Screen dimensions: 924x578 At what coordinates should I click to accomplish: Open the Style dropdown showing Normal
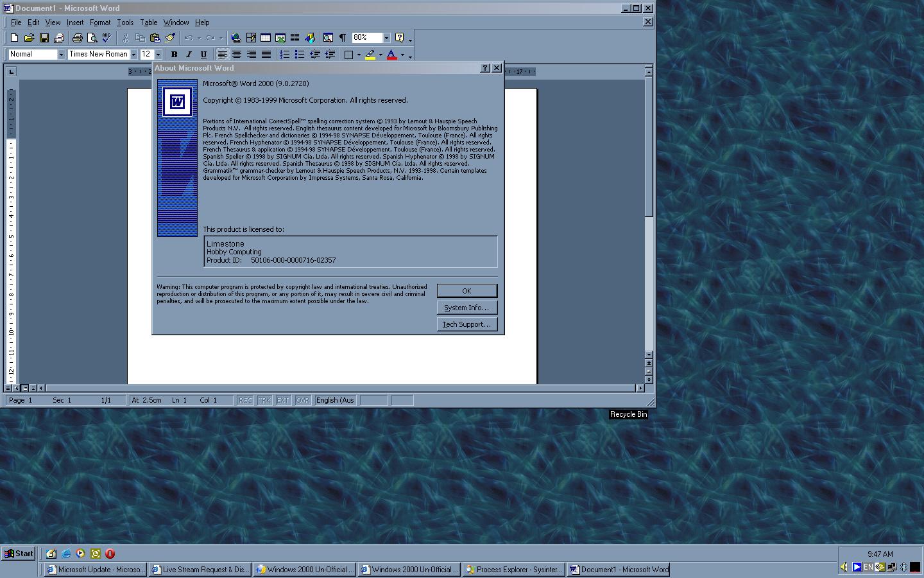61,55
